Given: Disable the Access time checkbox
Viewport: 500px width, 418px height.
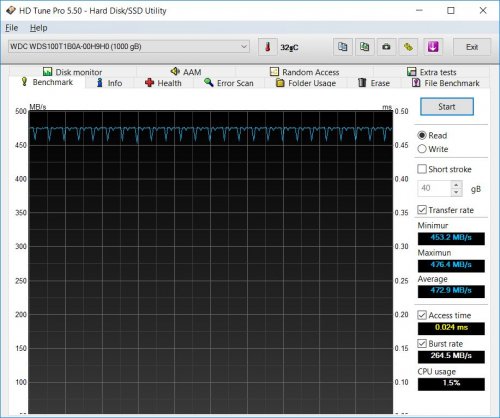Looking at the screenshot, I should pyautogui.click(x=422, y=315).
